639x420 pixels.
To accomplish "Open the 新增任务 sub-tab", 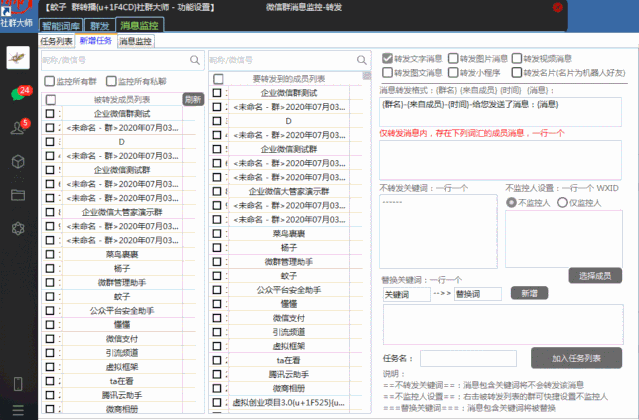I will (x=96, y=41).
